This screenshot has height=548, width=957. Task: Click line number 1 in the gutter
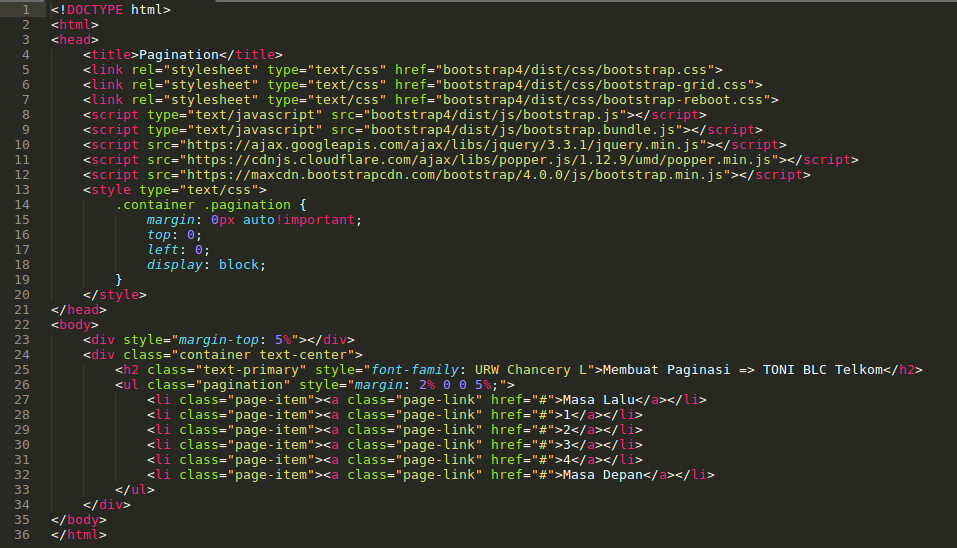click(x=23, y=9)
